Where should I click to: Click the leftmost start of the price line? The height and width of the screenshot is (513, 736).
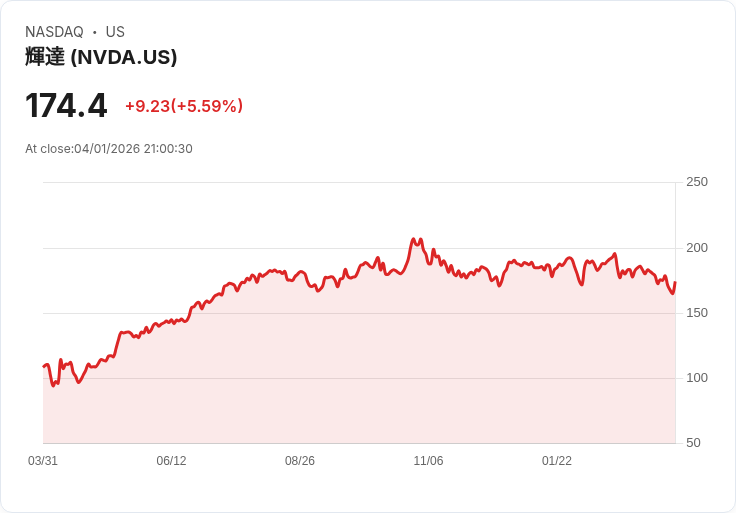[44, 366]
